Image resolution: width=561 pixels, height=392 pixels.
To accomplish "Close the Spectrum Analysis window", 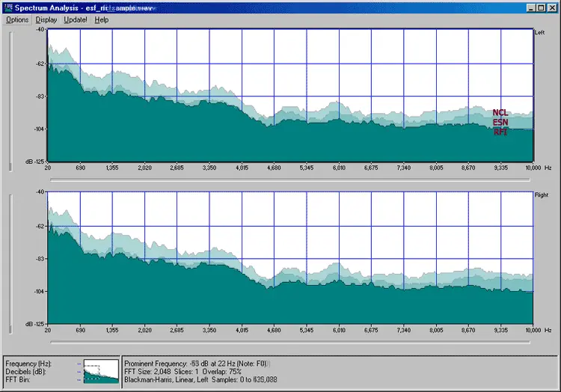I will 552,8.
